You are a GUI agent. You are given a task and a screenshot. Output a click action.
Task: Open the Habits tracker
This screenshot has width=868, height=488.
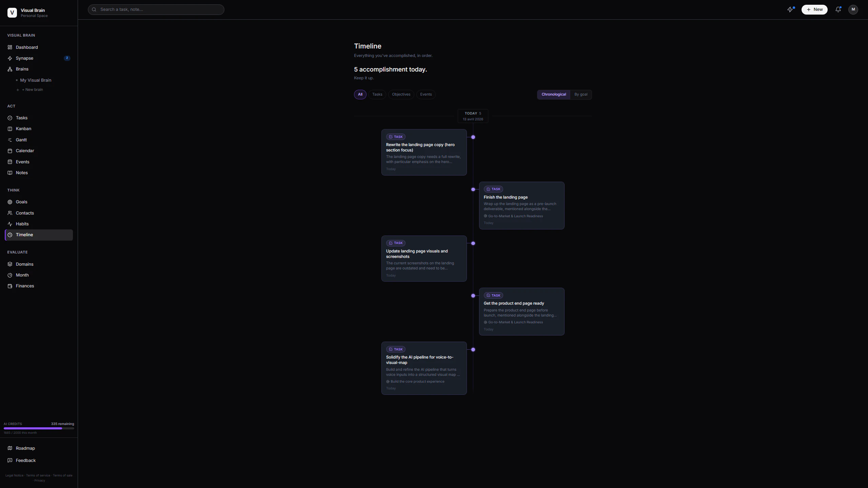[22, 224]
